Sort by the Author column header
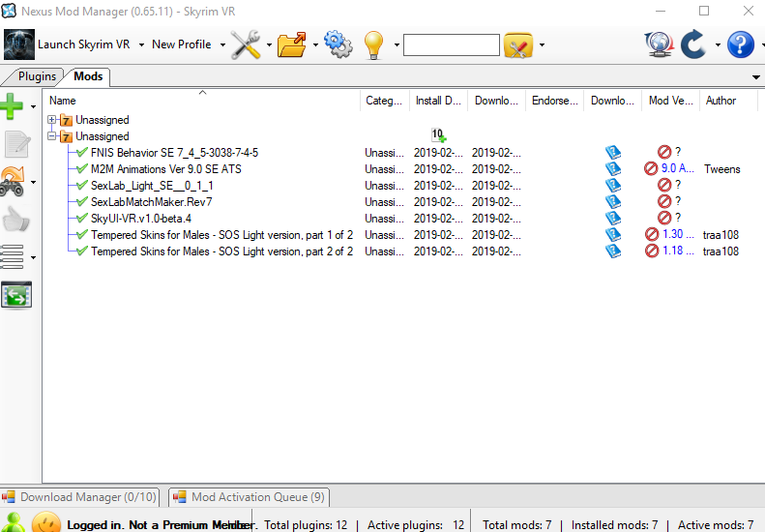This screenshot has height=532, width=765. 728,101
